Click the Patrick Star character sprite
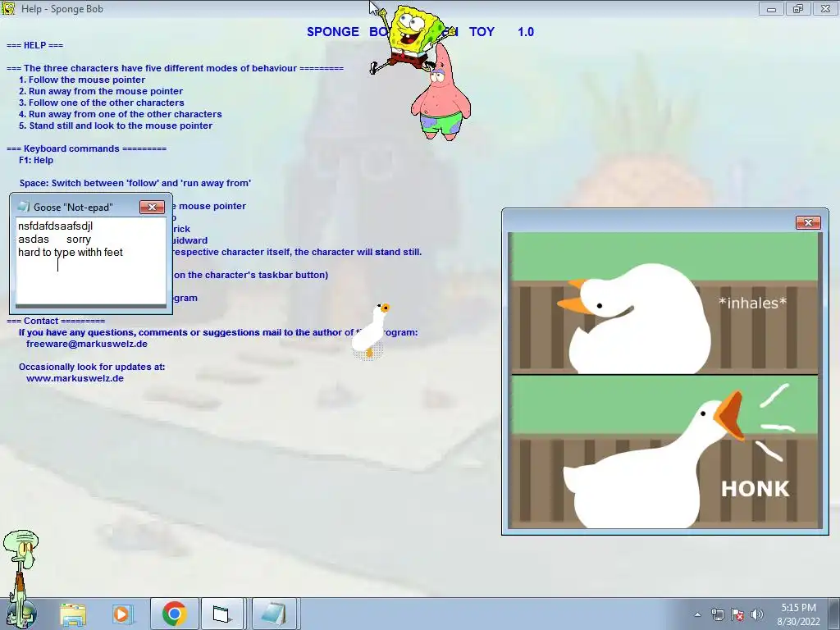Screen dimensions: 840x630 tap(441, 94)
